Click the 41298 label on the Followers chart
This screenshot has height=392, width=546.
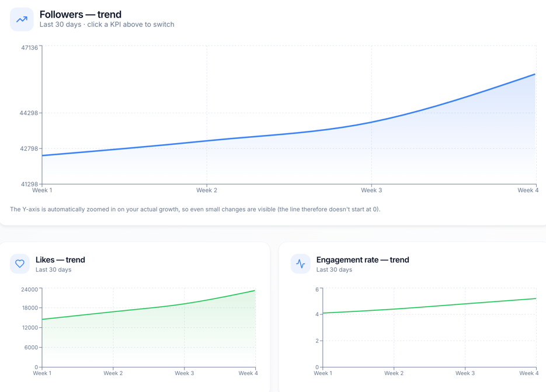pyautogui.click(x=29, y=184)
